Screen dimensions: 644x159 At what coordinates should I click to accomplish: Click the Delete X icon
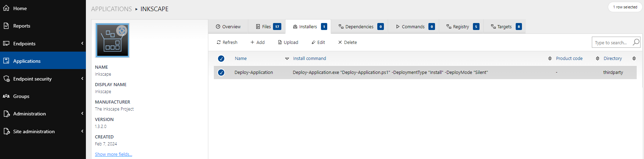[x=340, y=42]
